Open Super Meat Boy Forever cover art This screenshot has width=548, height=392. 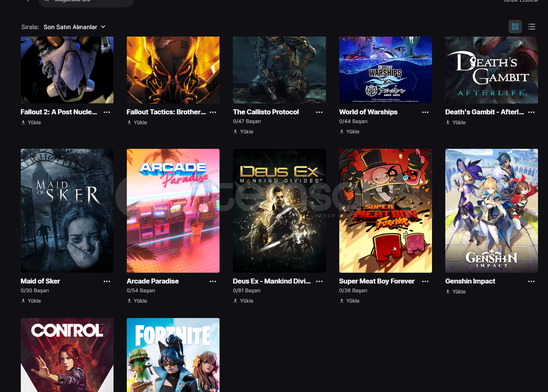(385, 211)
